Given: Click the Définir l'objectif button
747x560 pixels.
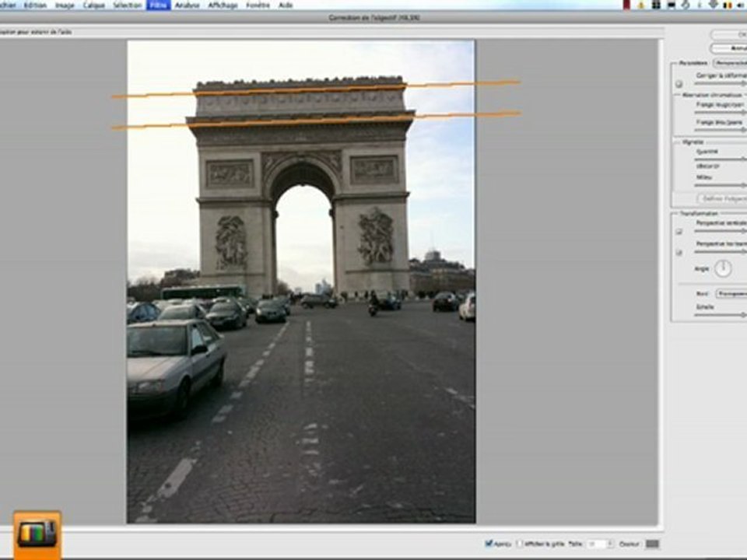Looking at the screenshot, I should click(x=723, y=198).
